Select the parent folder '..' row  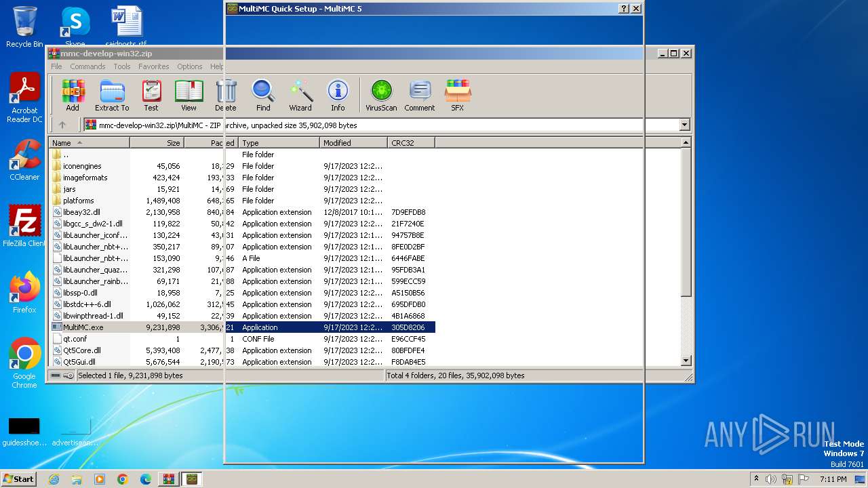click(243, 155)
